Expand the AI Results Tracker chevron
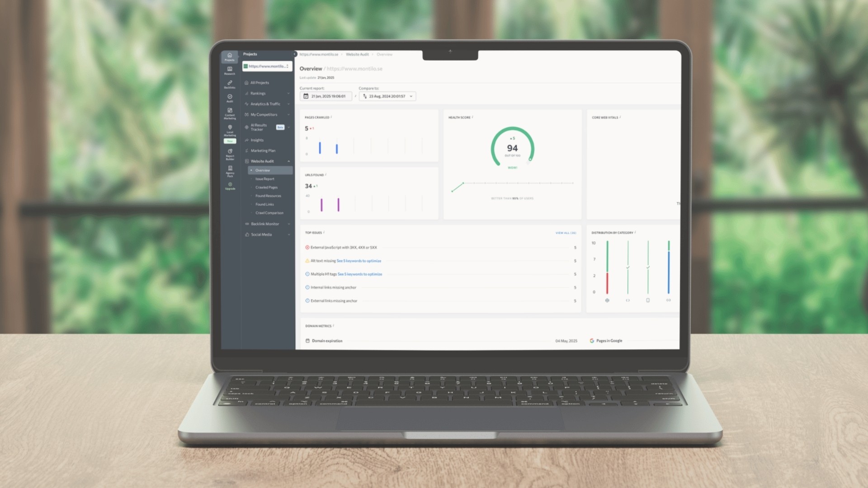868x488 pixels. [289, 127]
